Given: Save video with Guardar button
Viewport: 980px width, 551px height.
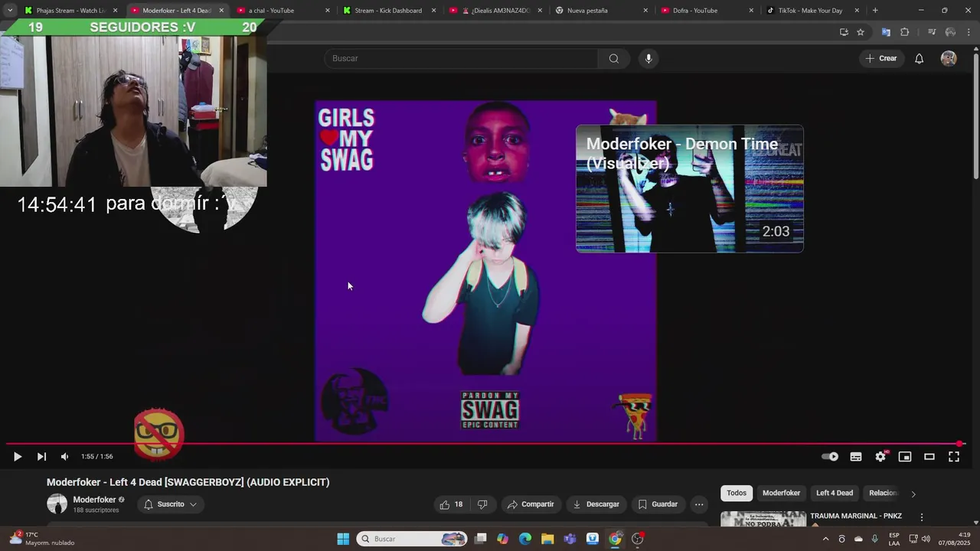Looking at the screenshot, I should (658, 504).
